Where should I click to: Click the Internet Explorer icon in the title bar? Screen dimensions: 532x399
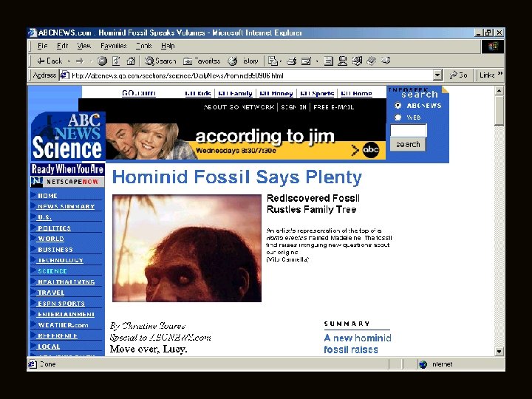tap(33, 33)
